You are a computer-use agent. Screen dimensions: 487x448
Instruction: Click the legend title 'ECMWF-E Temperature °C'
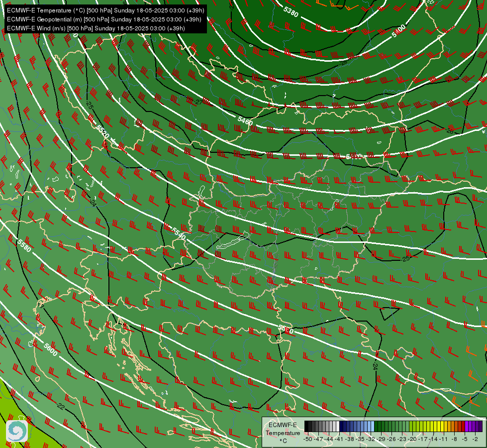(283, 433)
